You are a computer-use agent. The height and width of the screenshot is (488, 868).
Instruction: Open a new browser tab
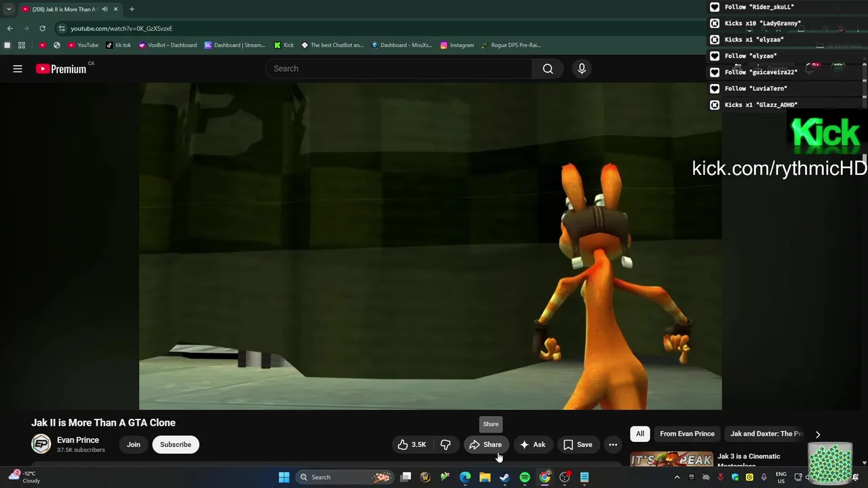[x=132, y=9]
